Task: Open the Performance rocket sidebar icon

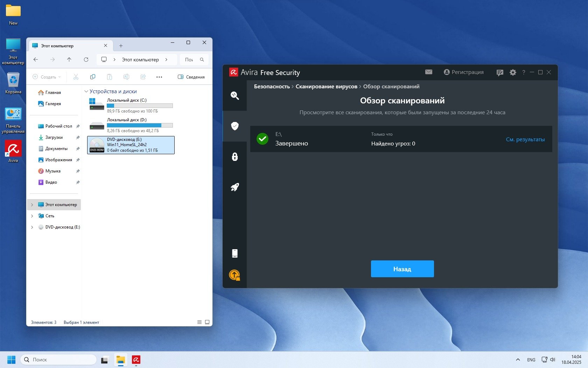Action: coord(234,187)
